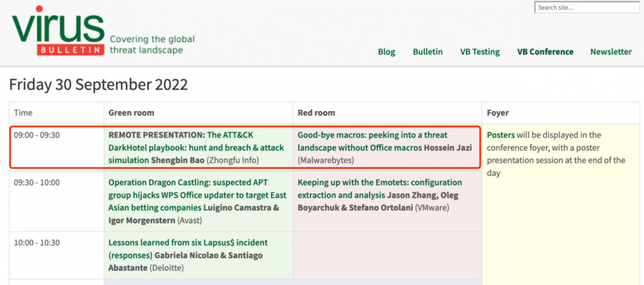Viewport: 644px width, 285px height.
Task: Open the Newsletter page
Action: click(x=611, y=52)
